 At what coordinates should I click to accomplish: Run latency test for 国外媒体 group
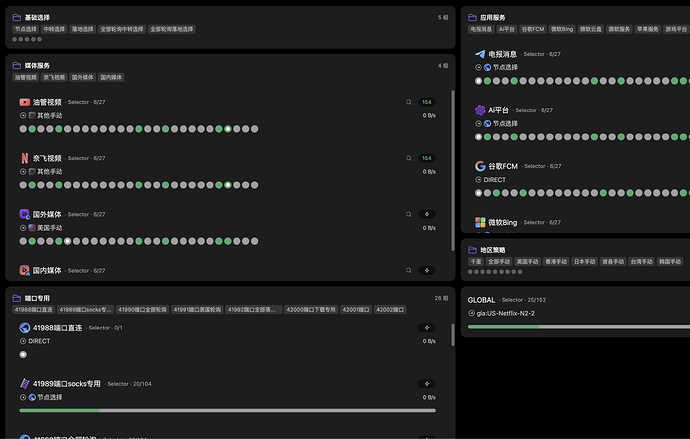(x=426, y=214)
